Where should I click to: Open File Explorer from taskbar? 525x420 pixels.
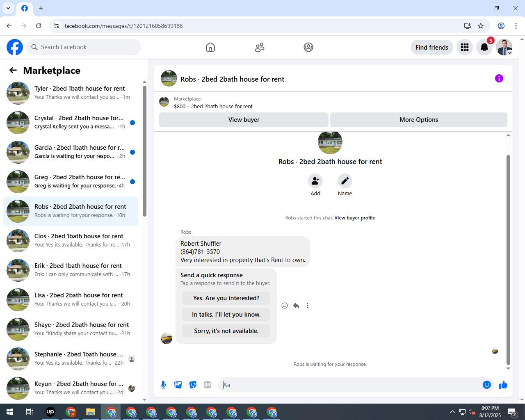[x=91, y=412]
